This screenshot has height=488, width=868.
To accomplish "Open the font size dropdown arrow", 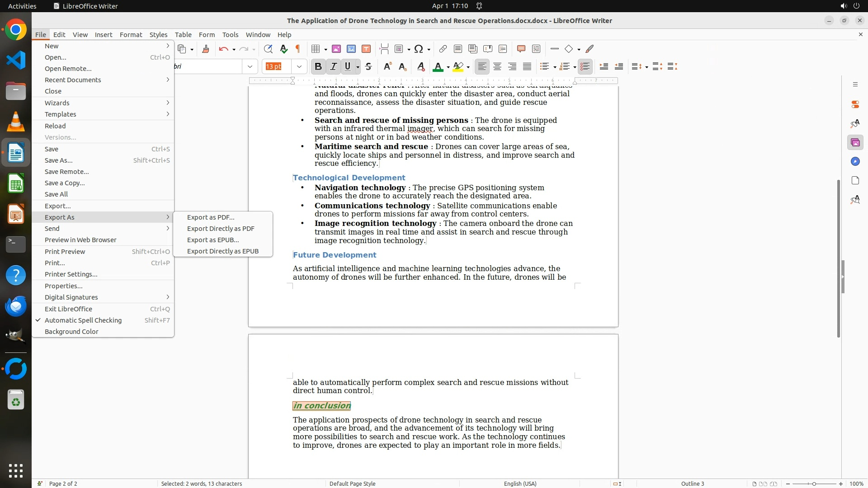I will tap(299, 67).
